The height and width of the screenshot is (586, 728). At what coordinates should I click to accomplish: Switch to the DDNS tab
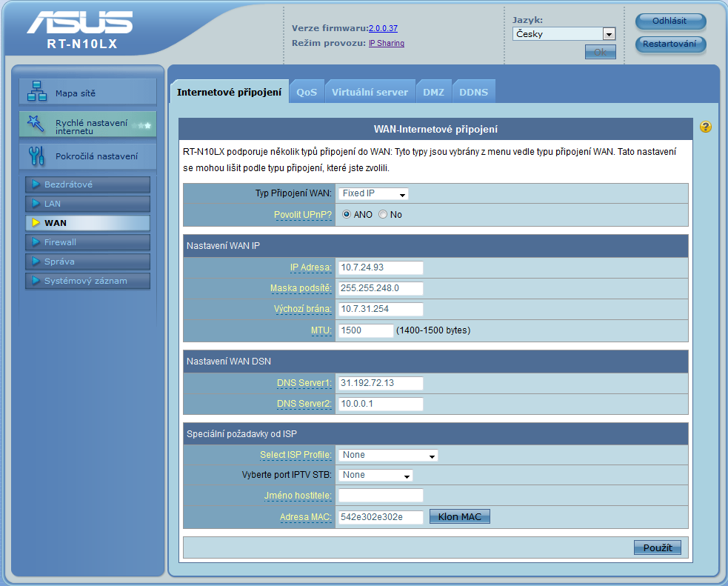[473, 92]
